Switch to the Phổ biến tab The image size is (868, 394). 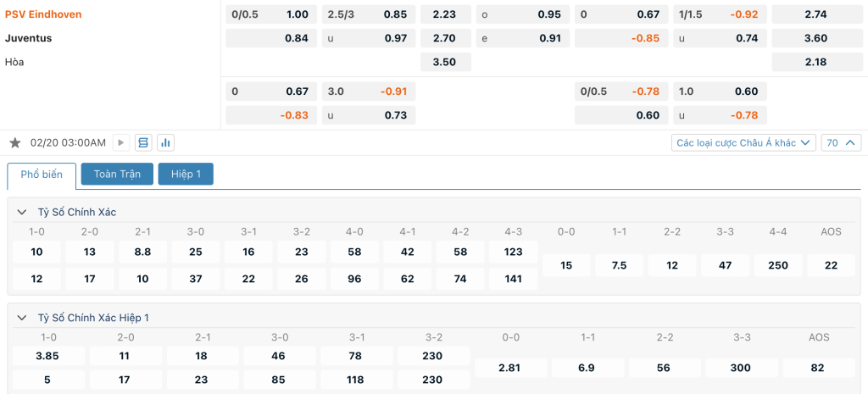click(42, 175)
